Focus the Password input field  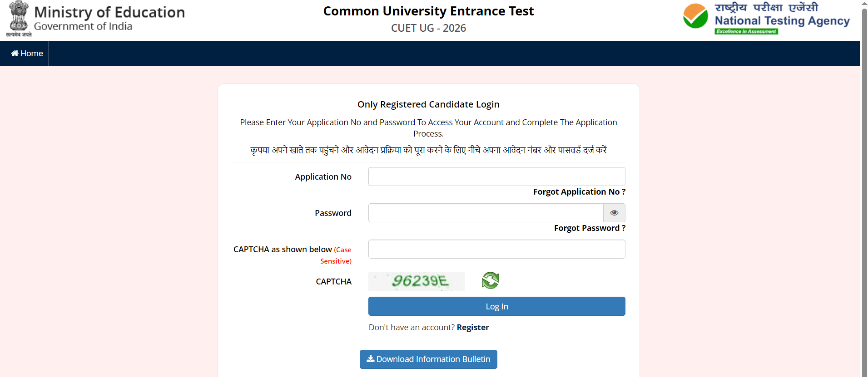pos(486,213)
